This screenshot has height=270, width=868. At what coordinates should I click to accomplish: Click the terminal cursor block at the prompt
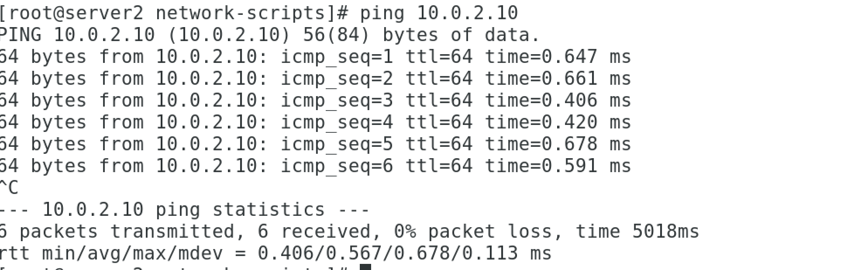(x=365, y=267)
